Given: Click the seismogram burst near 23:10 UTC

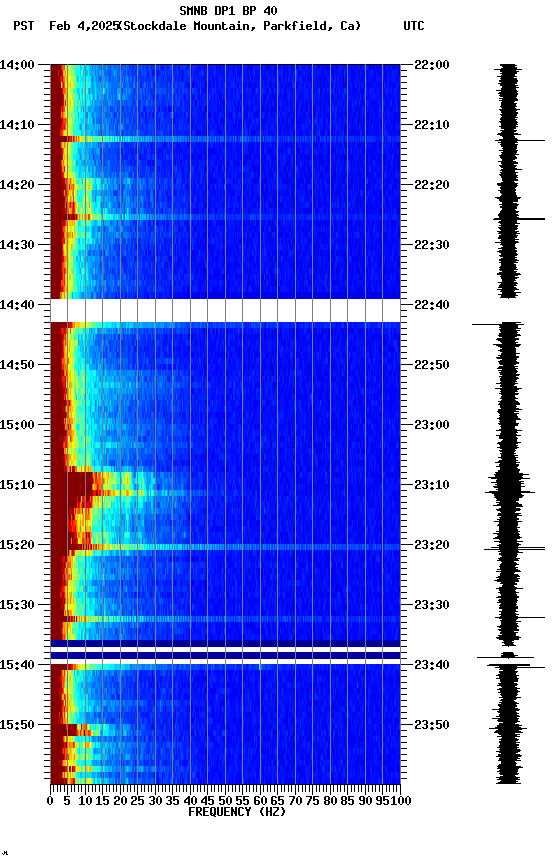Looking at the screenshot, I should [x=510, y=484].
